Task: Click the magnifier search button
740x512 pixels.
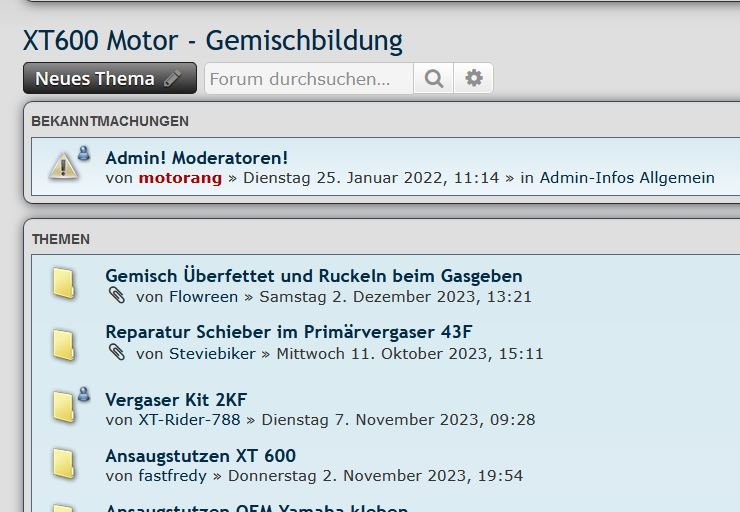Action: [433, 79]
